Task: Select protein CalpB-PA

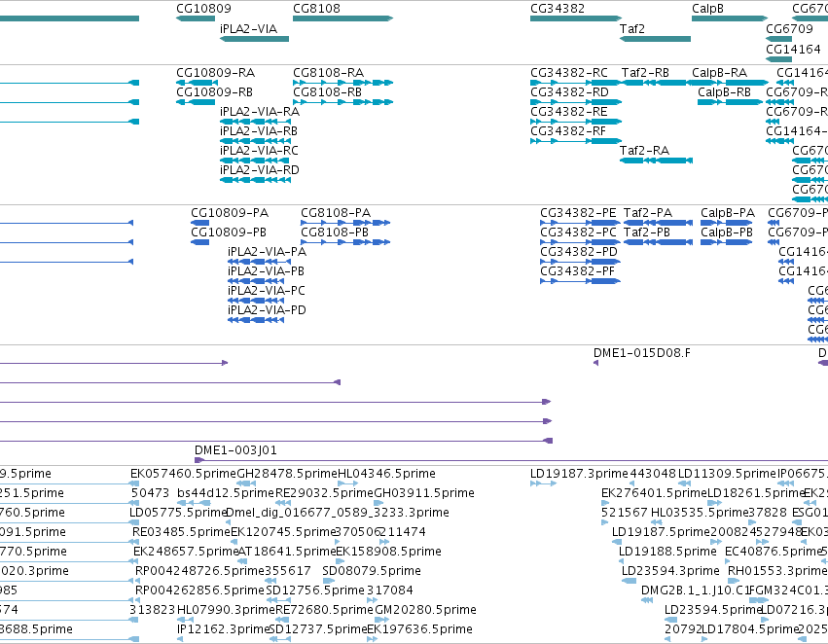Action: click(727, 223)
